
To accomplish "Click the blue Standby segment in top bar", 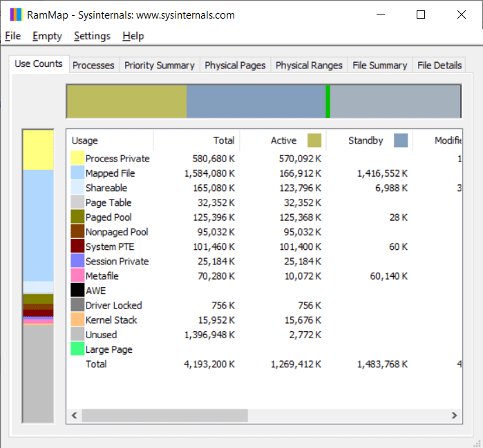I will click(x=256, y=101).
